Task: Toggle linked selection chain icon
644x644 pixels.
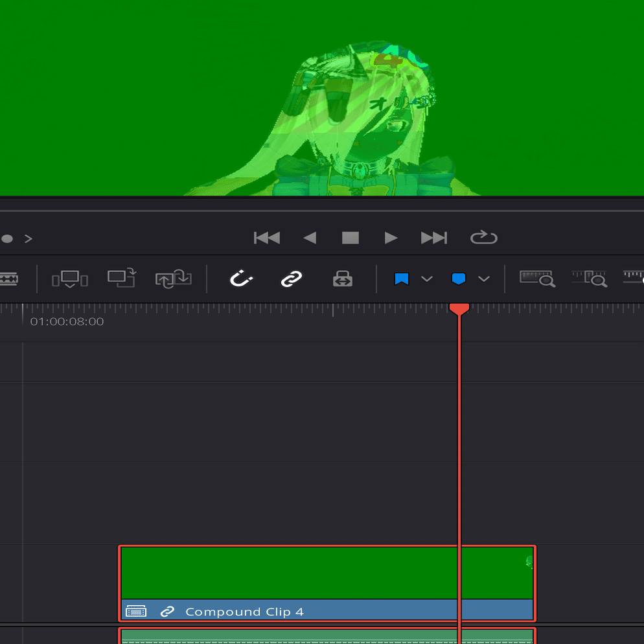Action: coord(292,279)
